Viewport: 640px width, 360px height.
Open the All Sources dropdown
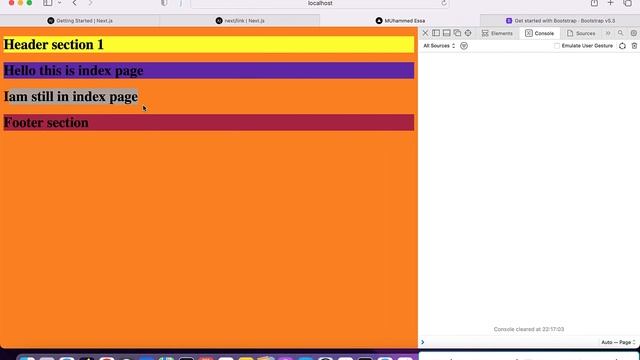coord(439,46)
